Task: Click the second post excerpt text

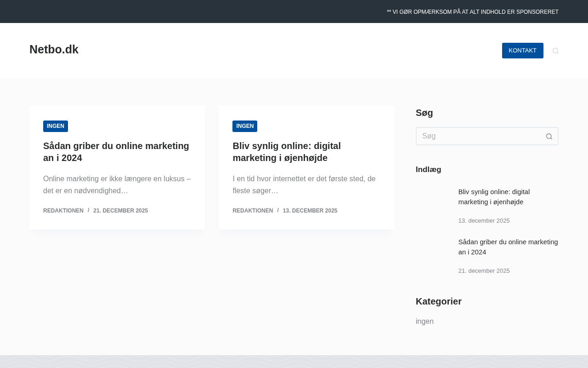Action: pos(304,184)
